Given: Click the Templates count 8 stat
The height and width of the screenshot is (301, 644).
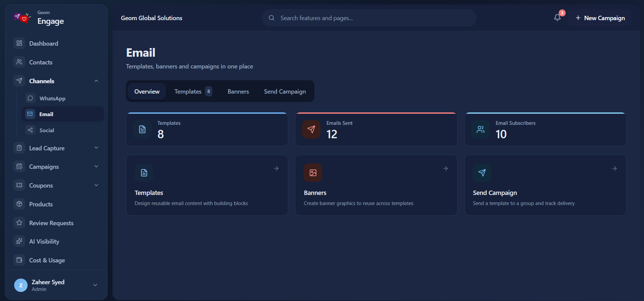Looking at the screenshot, I should coord(161,134).
